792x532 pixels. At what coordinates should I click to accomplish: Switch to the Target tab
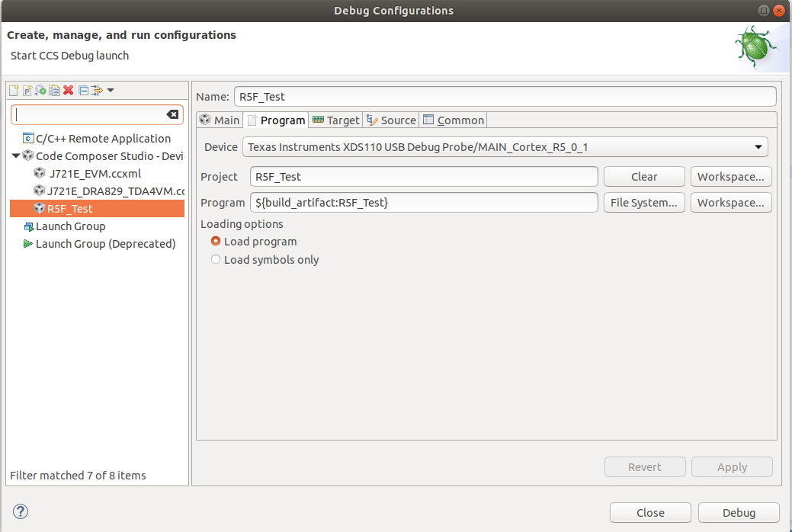pyautogui.click(x=335, y=120)
